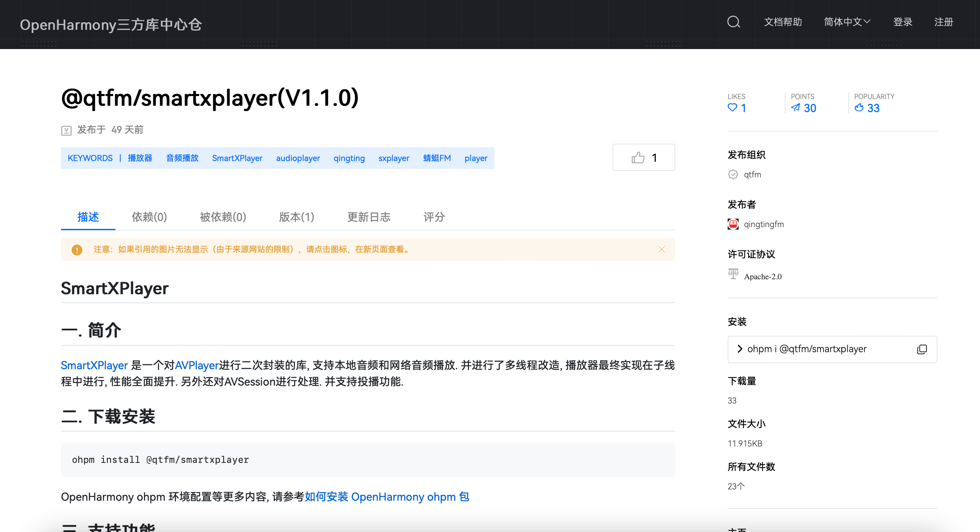Click the paper-plane points icon
The image size is (980, 532).
[795, 108]
